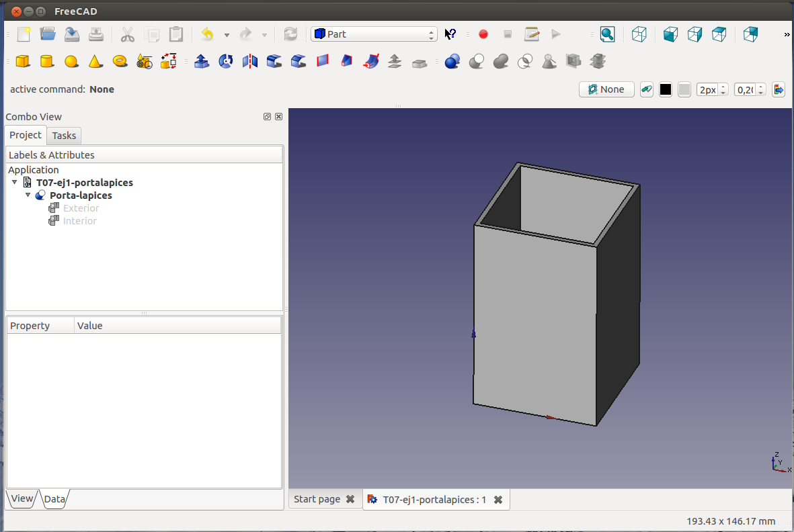Create a cylinder primitive
Viewport: 794px width, 532px height.
tap(46, 62)
